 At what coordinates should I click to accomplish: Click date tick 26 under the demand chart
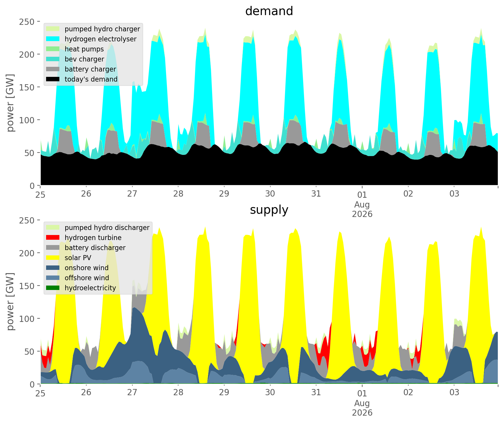point(86,194)
